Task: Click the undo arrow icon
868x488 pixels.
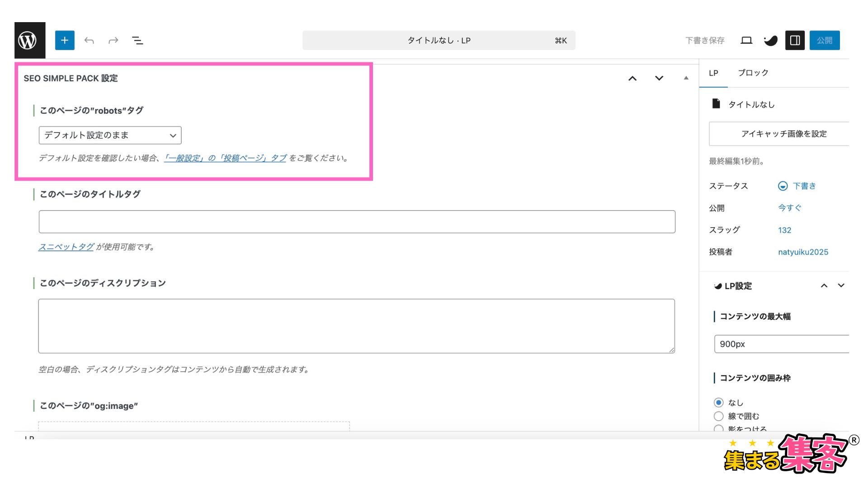Action: point(89,41)
